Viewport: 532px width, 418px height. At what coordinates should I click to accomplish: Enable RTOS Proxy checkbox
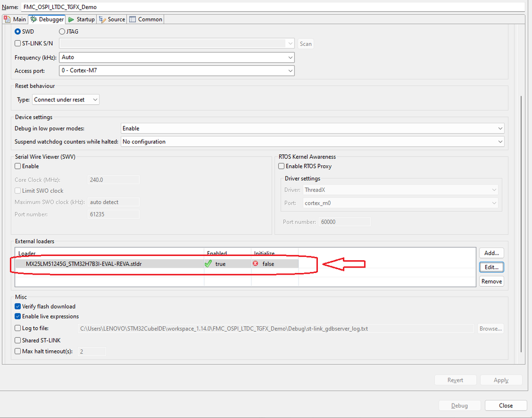281,166
